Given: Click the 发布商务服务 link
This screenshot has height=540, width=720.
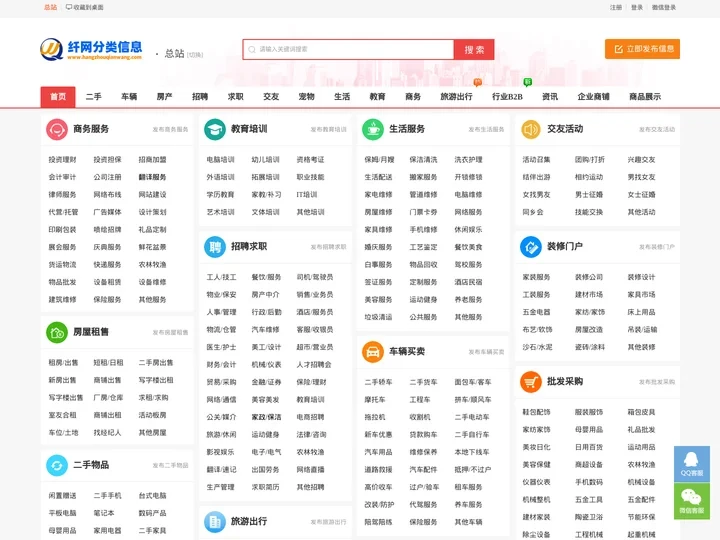Looking at the screenshot, I should point(170,130).
